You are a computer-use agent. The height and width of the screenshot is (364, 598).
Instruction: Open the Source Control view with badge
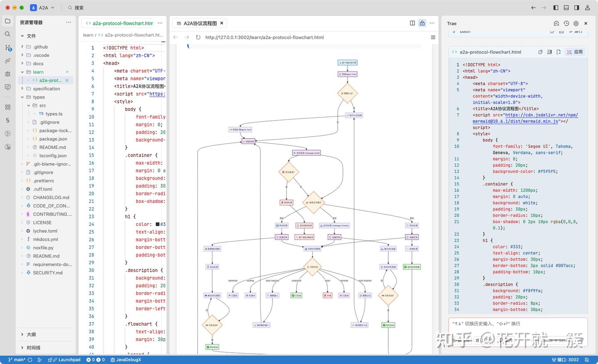[x=7, y=48]
